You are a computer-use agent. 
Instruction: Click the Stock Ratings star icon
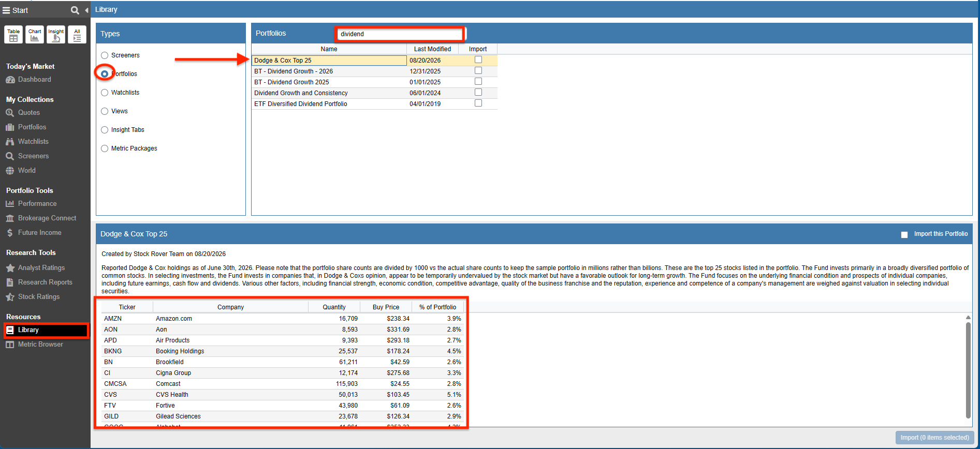coord(10,297)
